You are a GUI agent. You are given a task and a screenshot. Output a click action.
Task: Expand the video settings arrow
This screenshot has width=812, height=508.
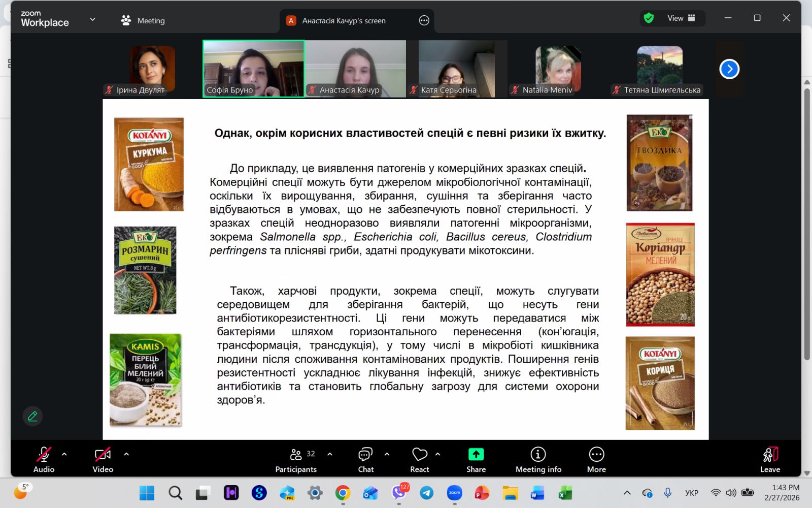point(126,454)
